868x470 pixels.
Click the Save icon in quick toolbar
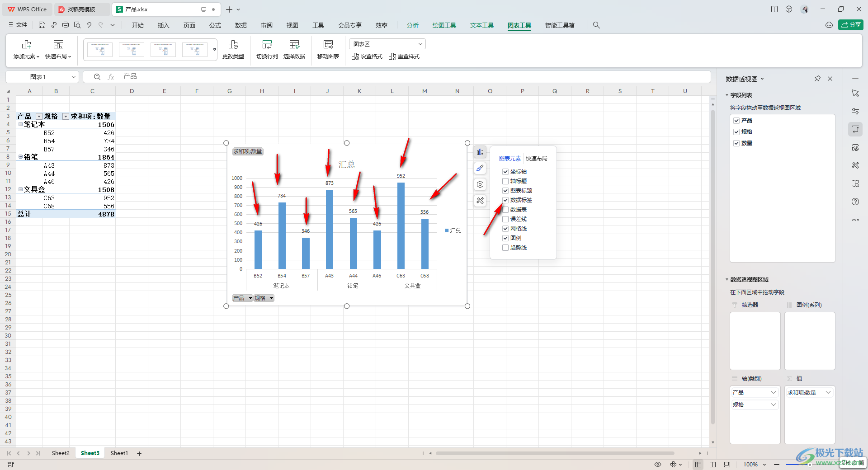(42, 25)
